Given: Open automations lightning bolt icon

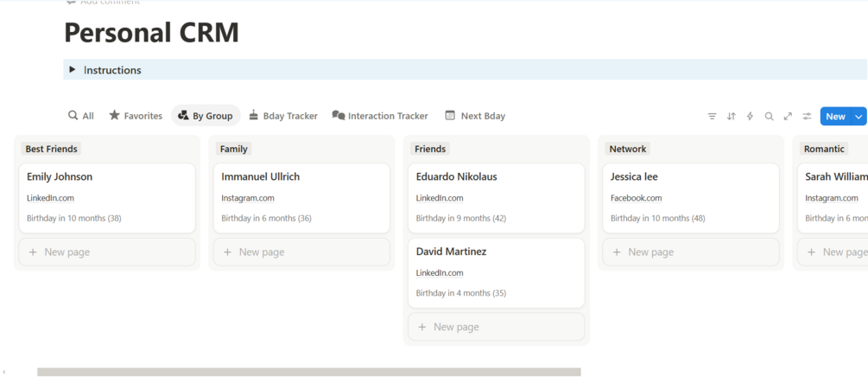Looking at the screenshot, I should point(750,116).
